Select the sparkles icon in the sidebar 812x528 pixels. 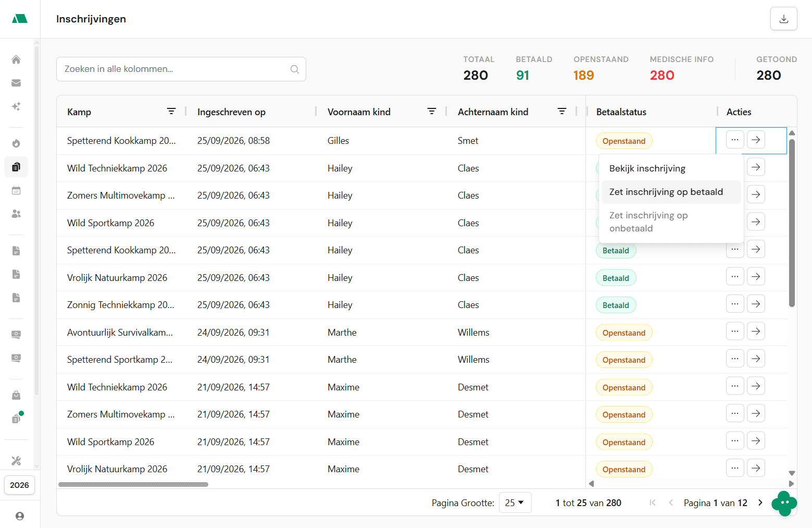(x=16, y=106)
